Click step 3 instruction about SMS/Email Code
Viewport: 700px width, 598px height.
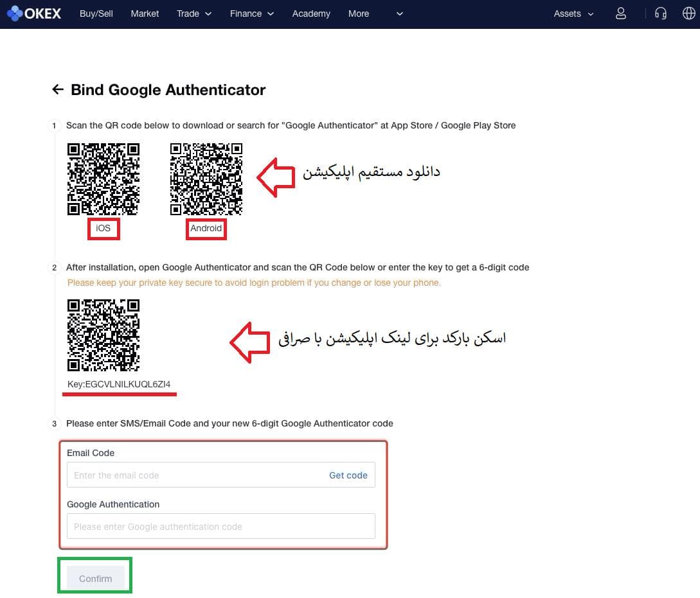click(229, 423)
